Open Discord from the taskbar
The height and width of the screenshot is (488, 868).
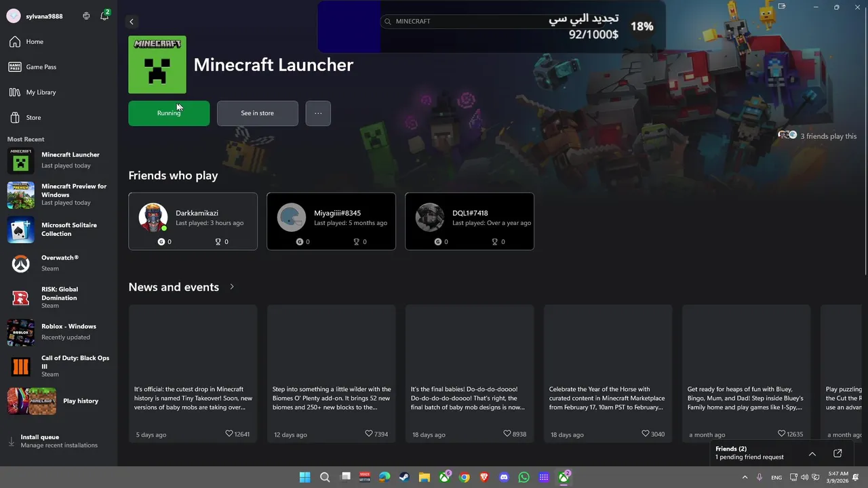pyautogui.click(x=504, y=477)
